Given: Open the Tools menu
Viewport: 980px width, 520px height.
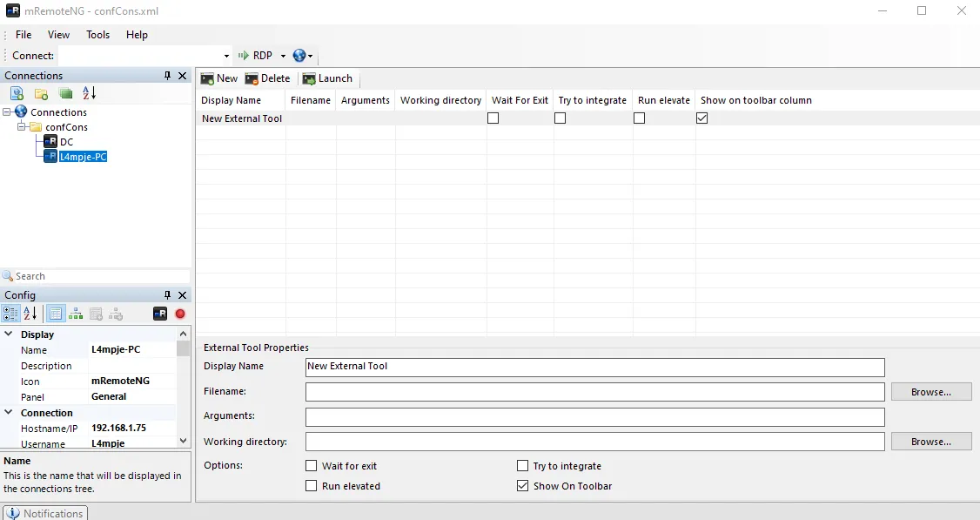Looking at the screenshot, I should pyautogui.click(x=98, y=35).
